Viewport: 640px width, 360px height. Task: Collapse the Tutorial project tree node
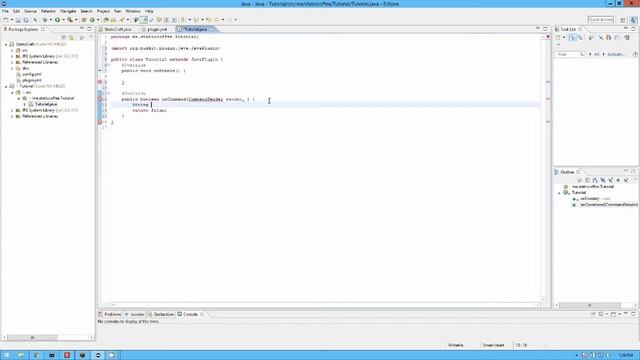(6, 86)
